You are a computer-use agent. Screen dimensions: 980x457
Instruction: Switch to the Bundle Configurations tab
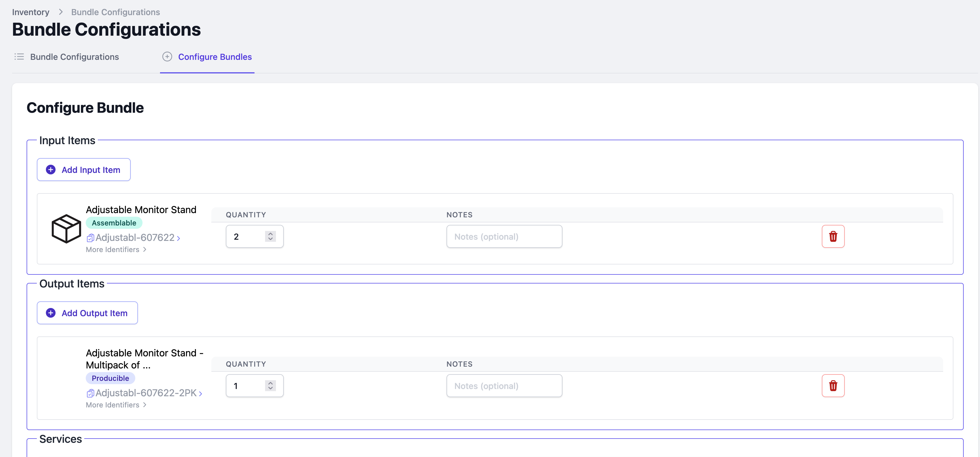pyautogui.click(x=74, y=57)
